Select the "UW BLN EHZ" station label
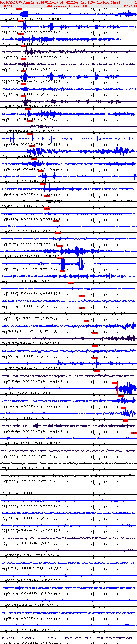This screenshot has width=137, height=644. pos(10,144)
